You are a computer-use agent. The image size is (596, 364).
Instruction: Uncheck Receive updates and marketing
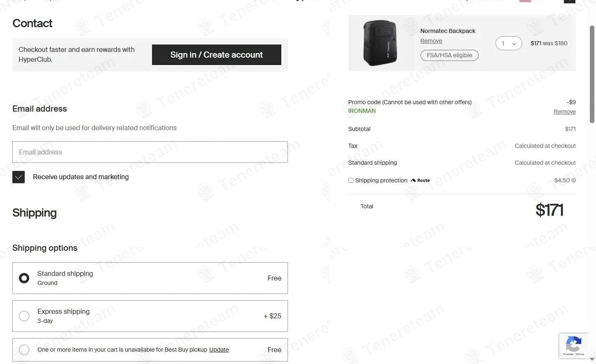(19, 177)
